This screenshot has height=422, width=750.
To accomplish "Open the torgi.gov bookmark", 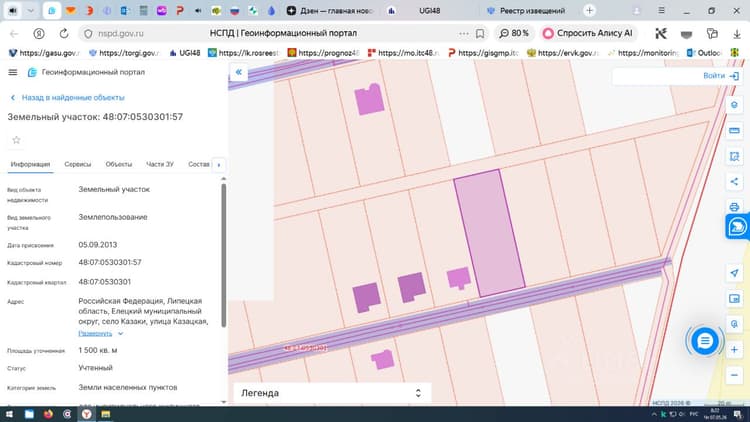I will pos(124,53).
